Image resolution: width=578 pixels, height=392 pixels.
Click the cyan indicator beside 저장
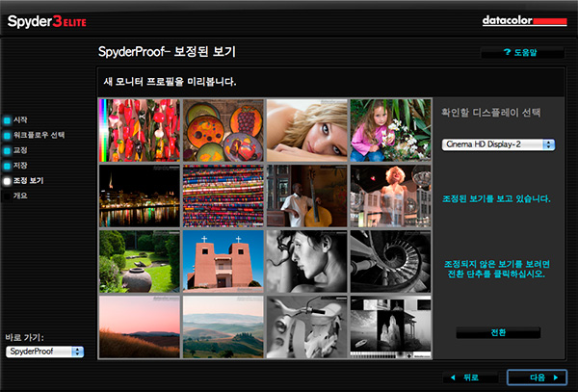[x=8, y=166]
